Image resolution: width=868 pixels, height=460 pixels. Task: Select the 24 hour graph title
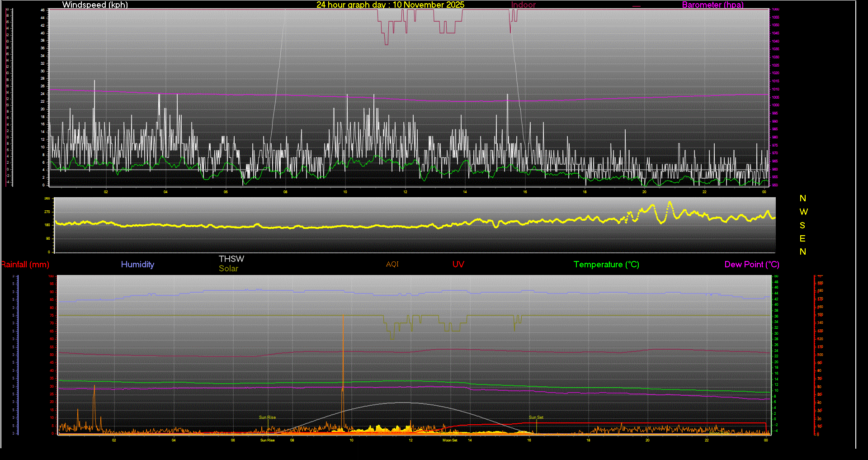click(x=390, y=5)
